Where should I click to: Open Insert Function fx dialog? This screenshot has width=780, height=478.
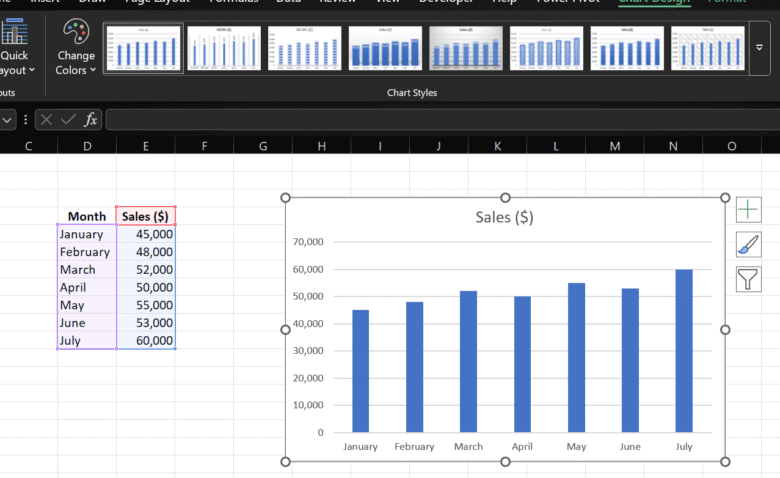(91, 120)
